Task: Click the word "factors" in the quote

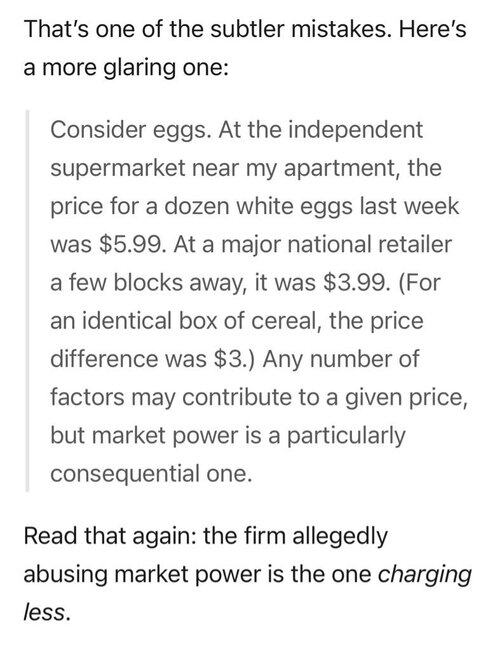Action: (x=87, y=397)
